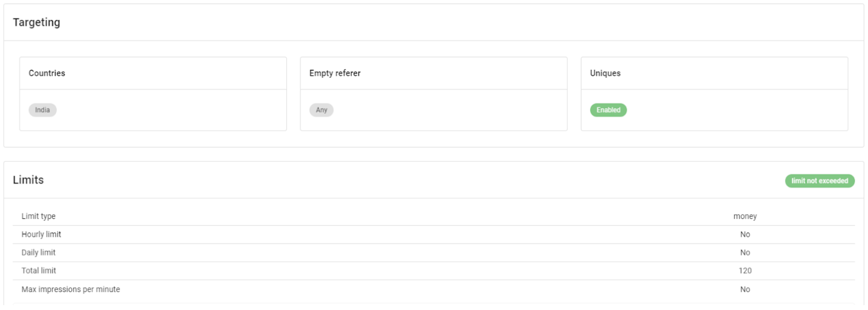Viewport: 868px width, 310px height.
Task: Select the Hourly limit row label
Action: [x=42, y=234]
